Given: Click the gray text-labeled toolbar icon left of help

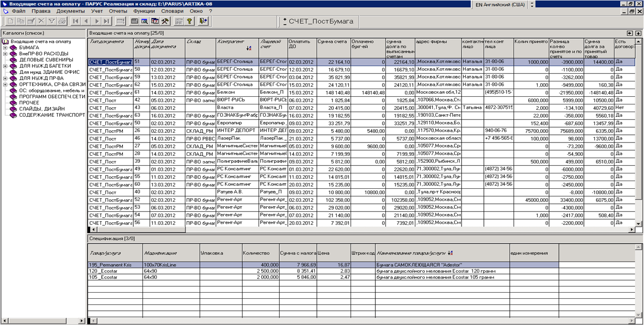Looking at the screenshot, I should (x=179, y=21).
